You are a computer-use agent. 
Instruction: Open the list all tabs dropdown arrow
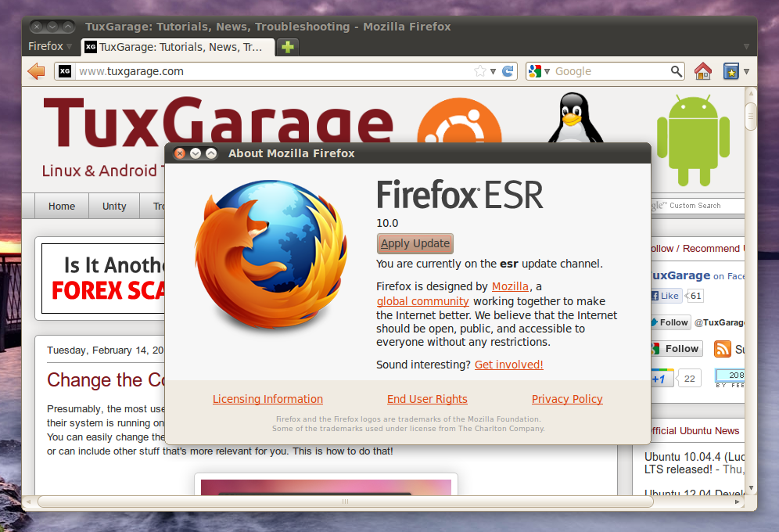(746, 47)
